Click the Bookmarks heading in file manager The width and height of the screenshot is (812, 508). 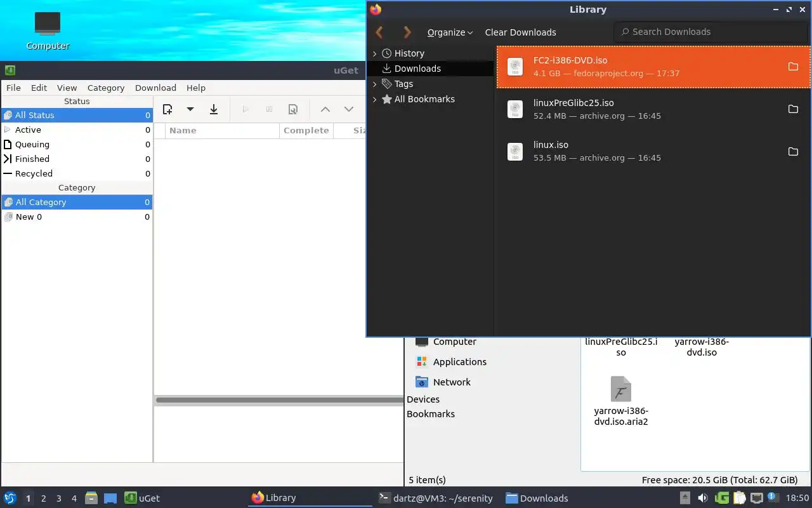(x=431, y=414)
